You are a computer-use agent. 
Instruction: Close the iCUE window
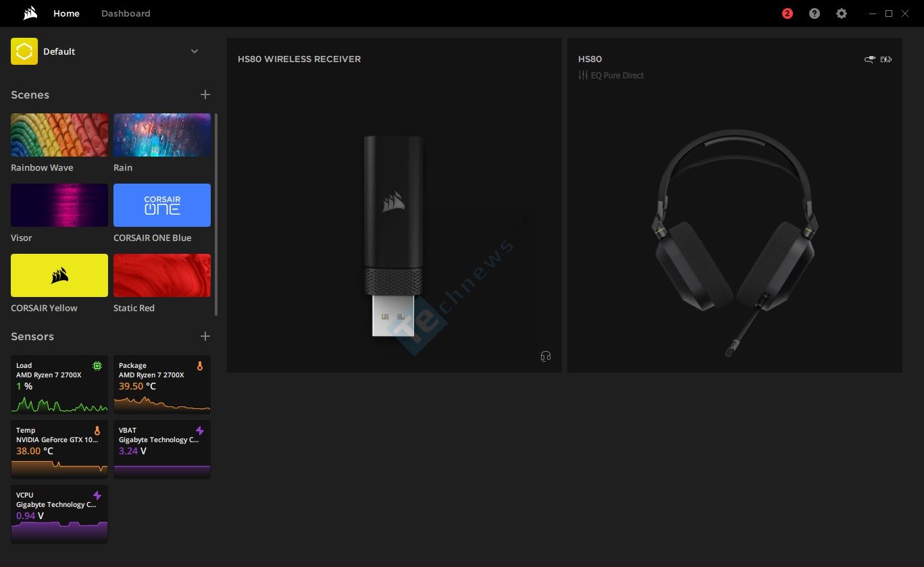[x=906, y=13]
